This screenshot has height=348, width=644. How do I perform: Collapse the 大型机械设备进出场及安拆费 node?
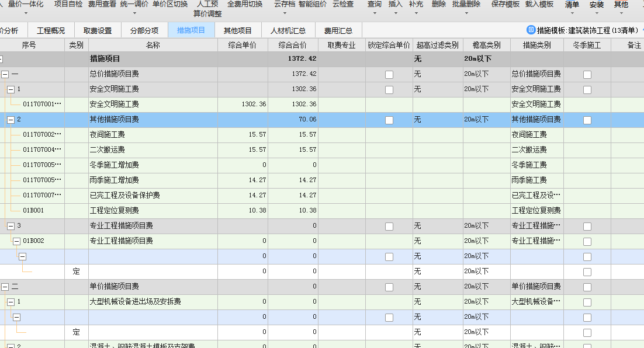coord(11,302)
